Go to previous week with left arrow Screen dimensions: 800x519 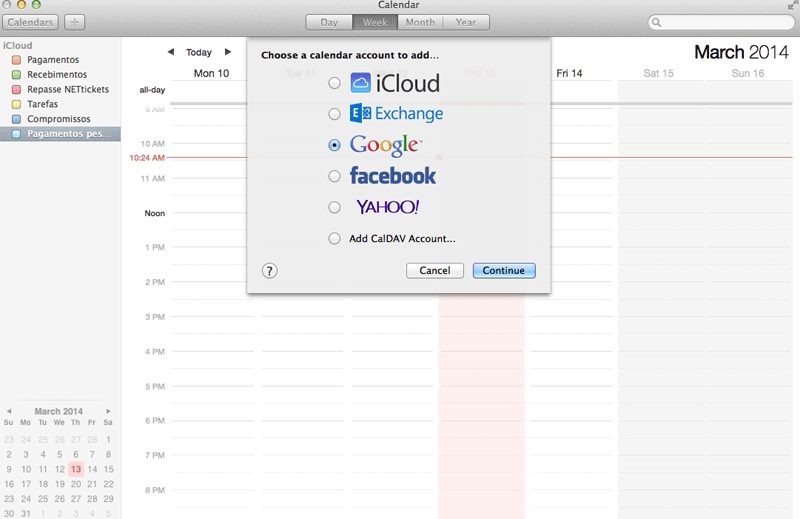(x=171, y=52)
